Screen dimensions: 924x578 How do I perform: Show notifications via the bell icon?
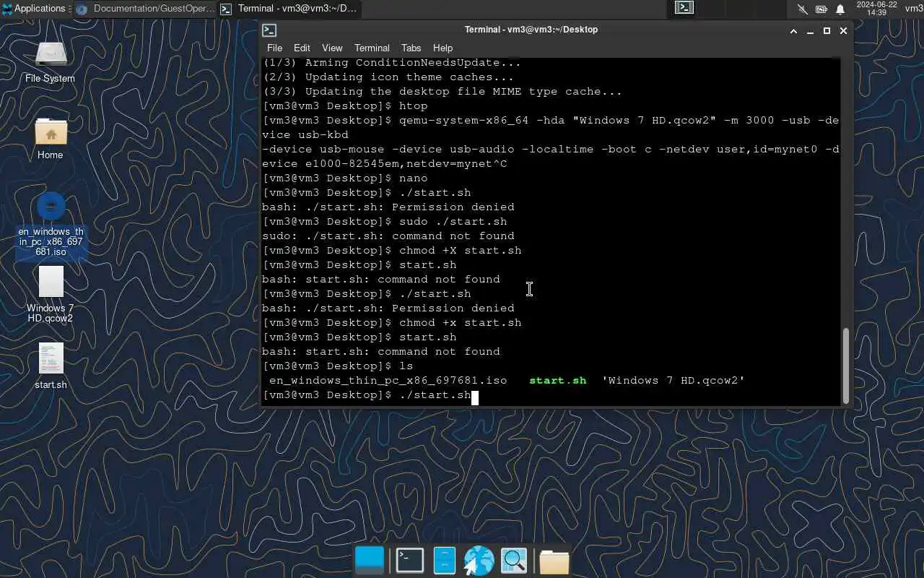pyautogui.click(x=840, y=9)
